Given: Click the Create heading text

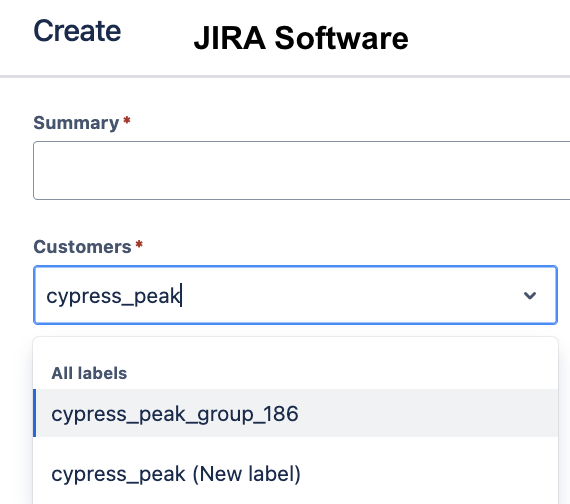Looking at the screenshot, I should click(x=77, y=31).
